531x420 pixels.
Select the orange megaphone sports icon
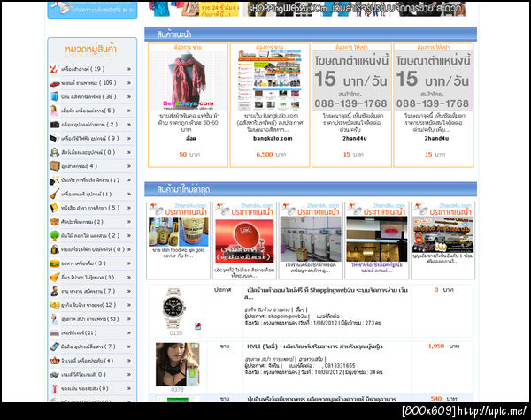coord(55,277)
